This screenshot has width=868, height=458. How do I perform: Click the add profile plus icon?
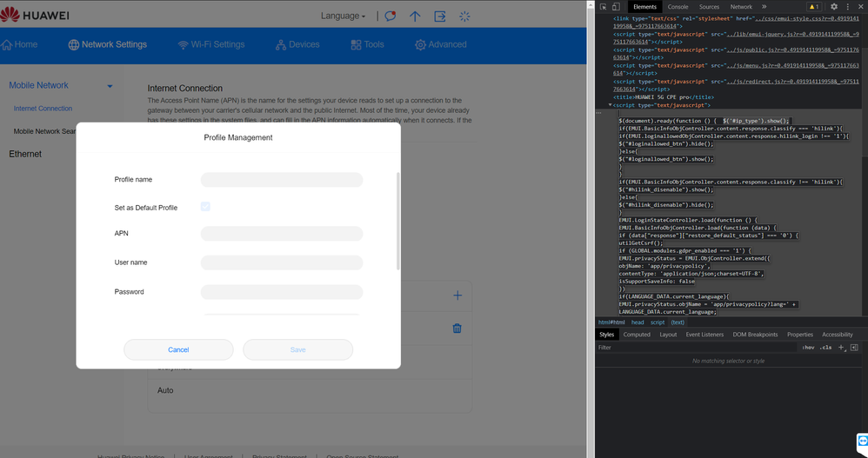pos(457,295)
